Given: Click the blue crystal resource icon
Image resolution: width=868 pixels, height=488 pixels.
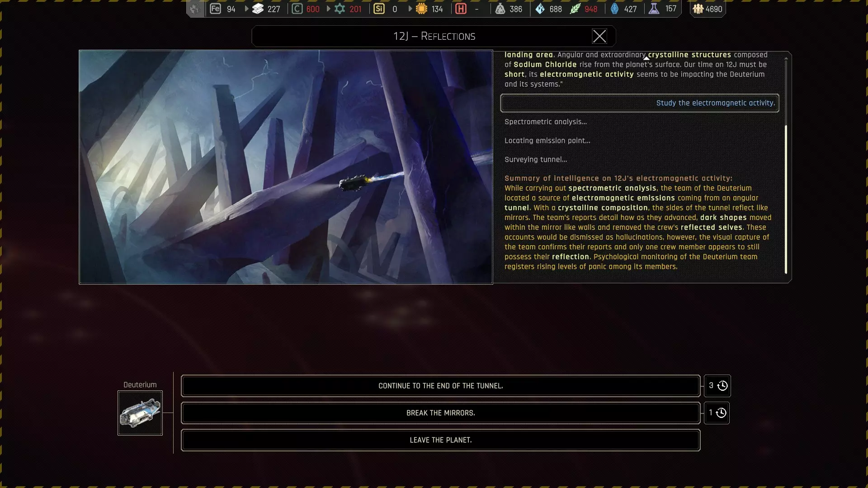Looking at the screenshot, I should (540, 9).
